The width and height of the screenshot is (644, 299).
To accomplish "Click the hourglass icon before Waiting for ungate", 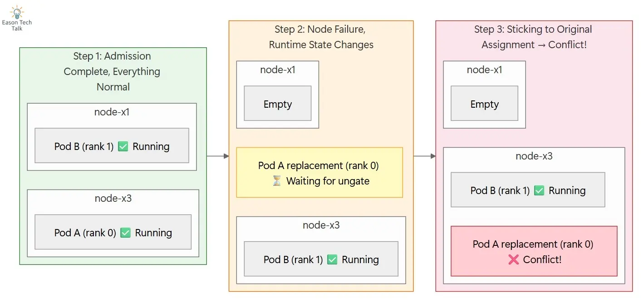I will tap(276, 181).
